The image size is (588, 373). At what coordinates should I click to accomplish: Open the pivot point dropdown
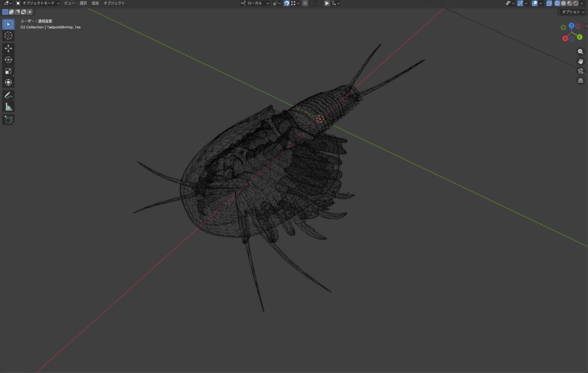(277, 3)
